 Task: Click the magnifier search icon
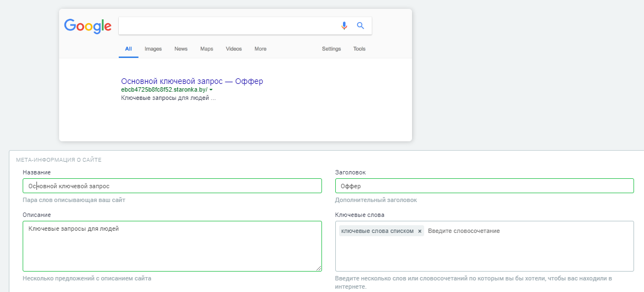(361, 25)
